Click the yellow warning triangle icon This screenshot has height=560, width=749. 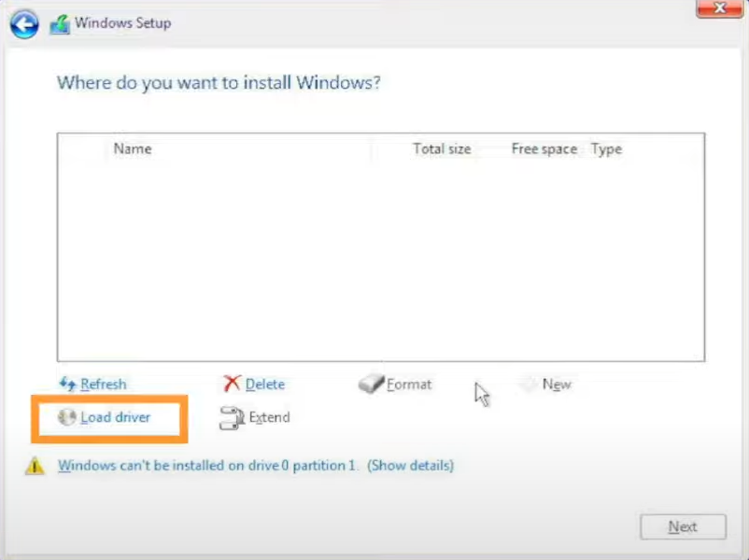point(35,466)
